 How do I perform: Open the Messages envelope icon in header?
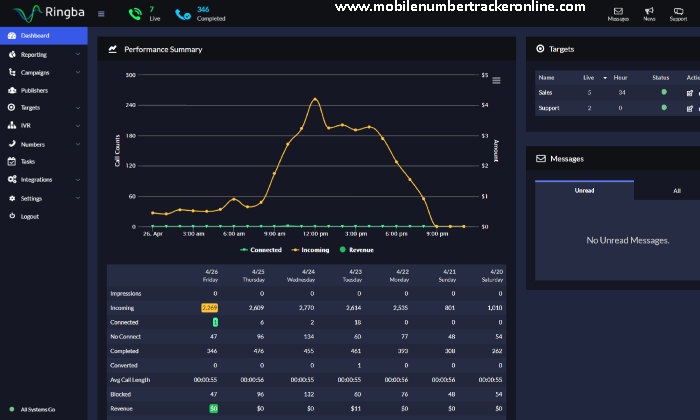tap(617, 11)
